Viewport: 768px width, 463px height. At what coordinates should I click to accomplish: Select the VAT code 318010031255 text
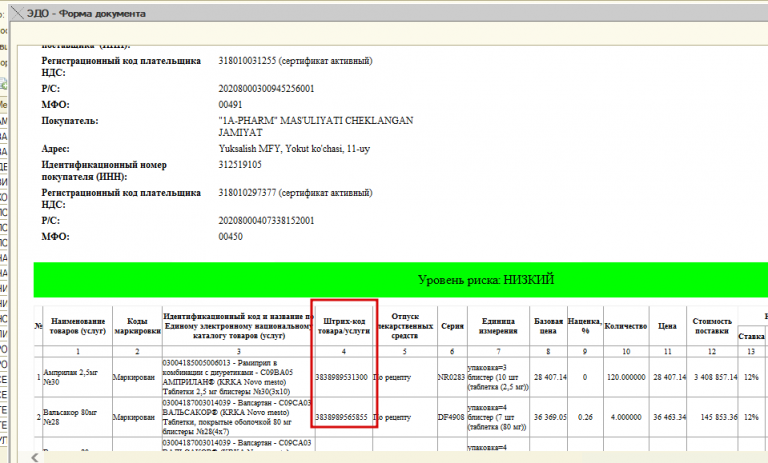247,61
